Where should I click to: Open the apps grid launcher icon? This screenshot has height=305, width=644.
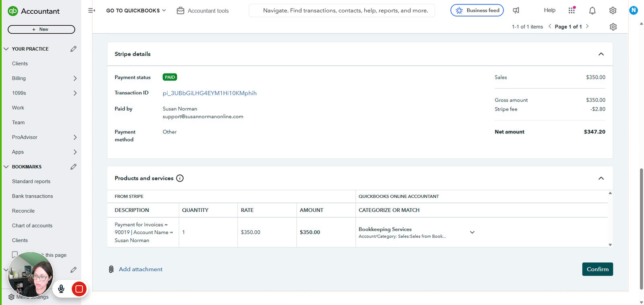coord(572,10)
